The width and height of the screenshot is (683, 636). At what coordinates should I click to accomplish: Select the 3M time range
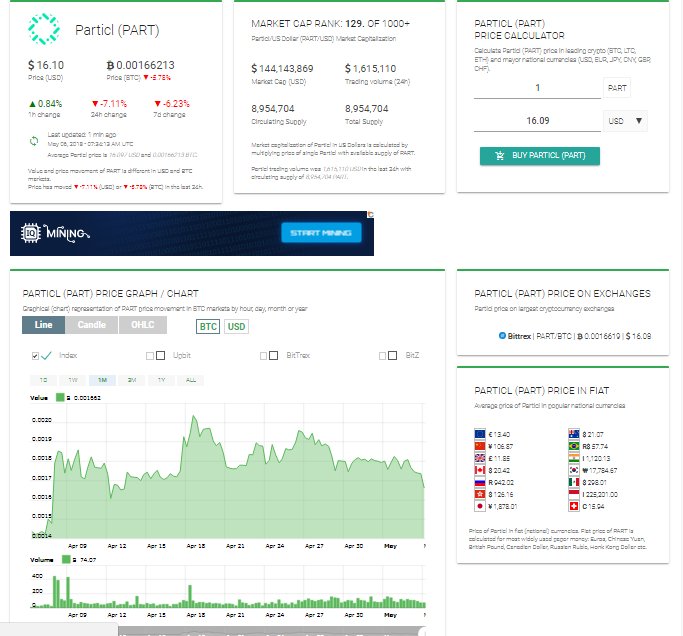(x=132, y=380)
